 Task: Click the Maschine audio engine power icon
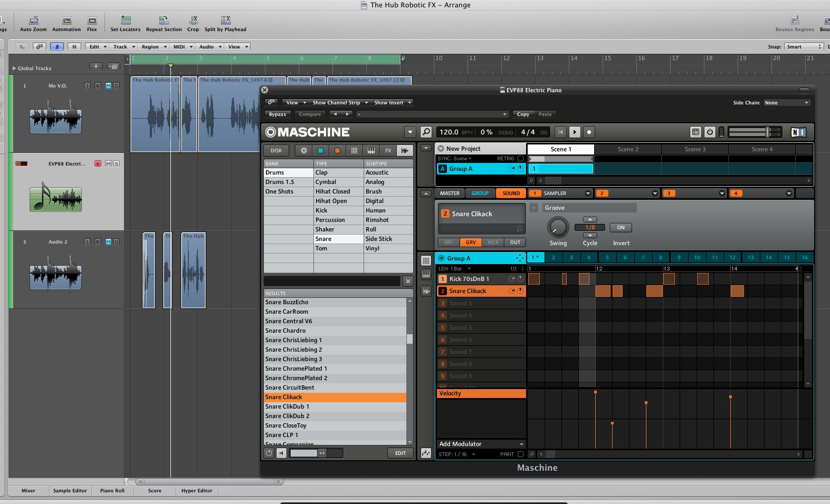pos(710,132)
